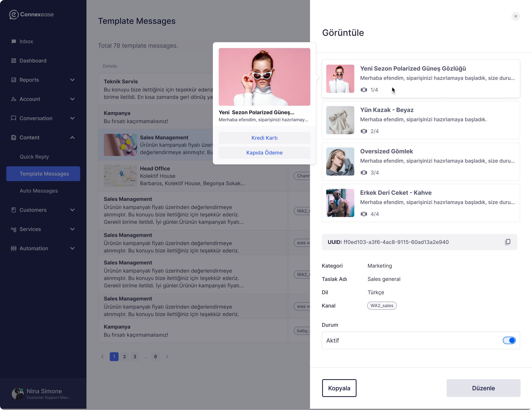Expand the Reports menu chevron
Screen dimensions: 532x410
click(x=72, y=80)
